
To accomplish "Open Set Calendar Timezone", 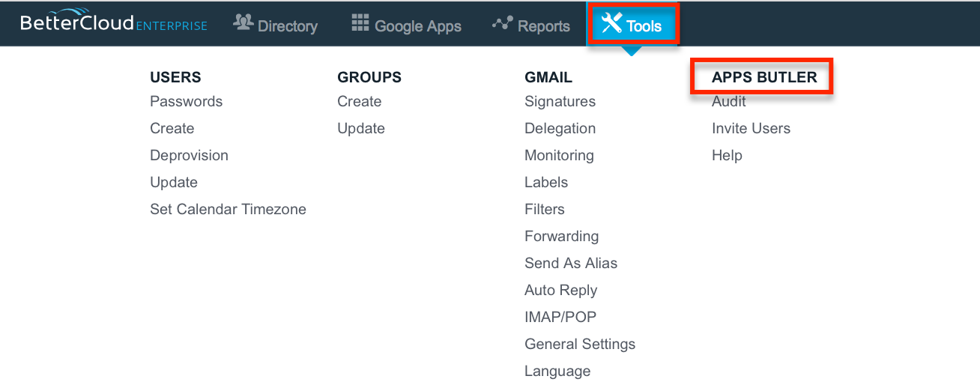I will coord(228,209).
